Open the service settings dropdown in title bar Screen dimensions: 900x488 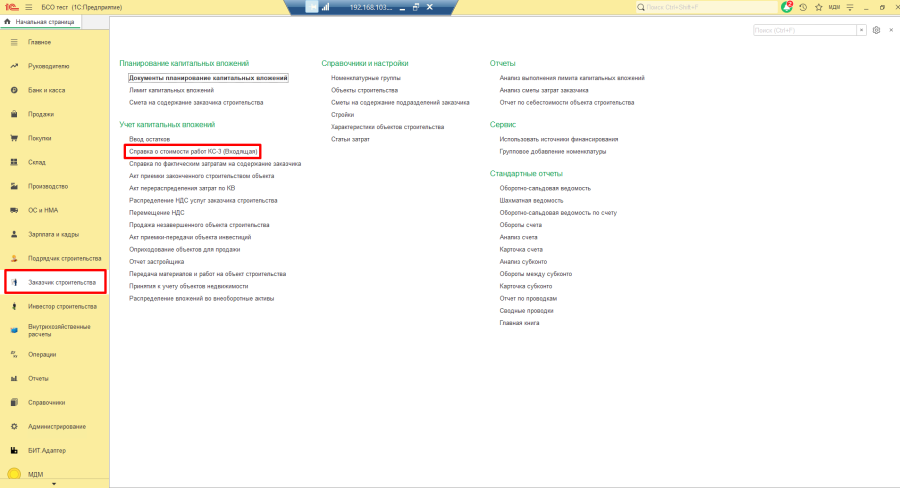[x=852, y=7]
